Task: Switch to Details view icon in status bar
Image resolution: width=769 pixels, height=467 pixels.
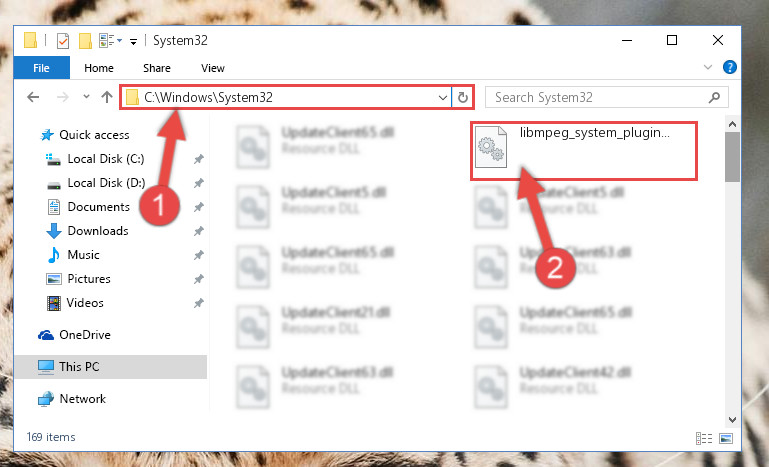Action: (704, 438)
